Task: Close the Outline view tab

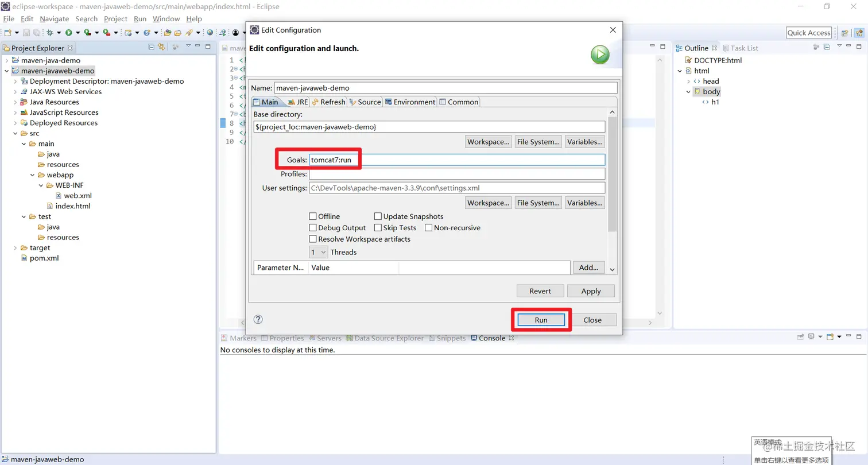Action: coord(714,48)
